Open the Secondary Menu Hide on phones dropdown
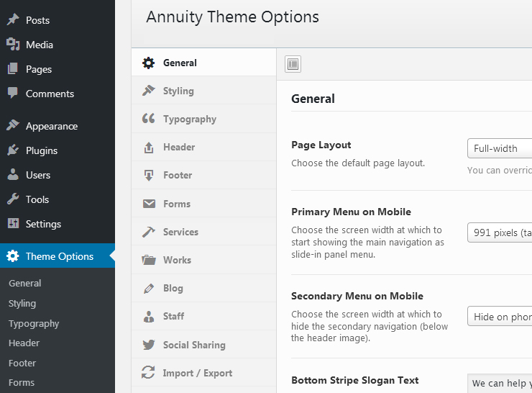The width and height of the screenshot is (532, 393). point(500,316)
